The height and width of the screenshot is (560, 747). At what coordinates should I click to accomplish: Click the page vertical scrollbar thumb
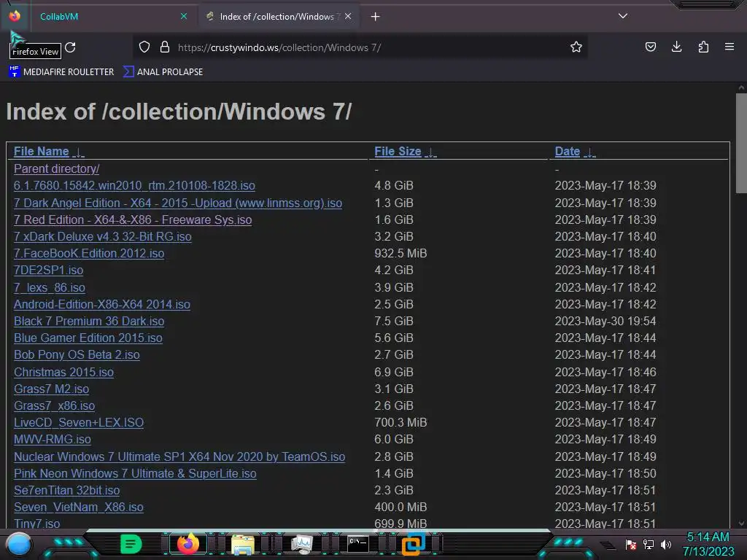coord(741,143)
